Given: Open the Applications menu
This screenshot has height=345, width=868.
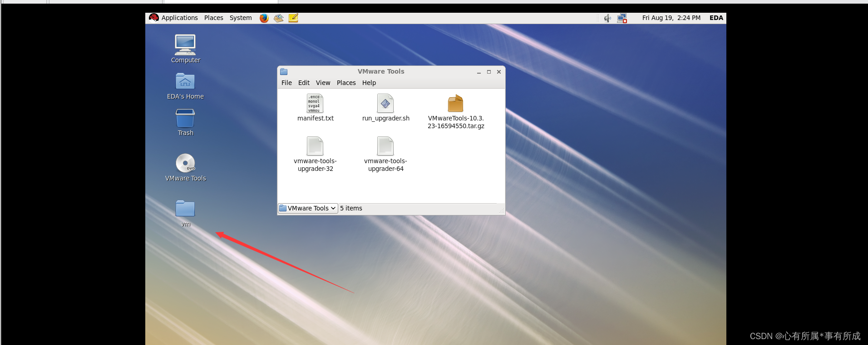Looking at the screenshot, I should [180, 18].
